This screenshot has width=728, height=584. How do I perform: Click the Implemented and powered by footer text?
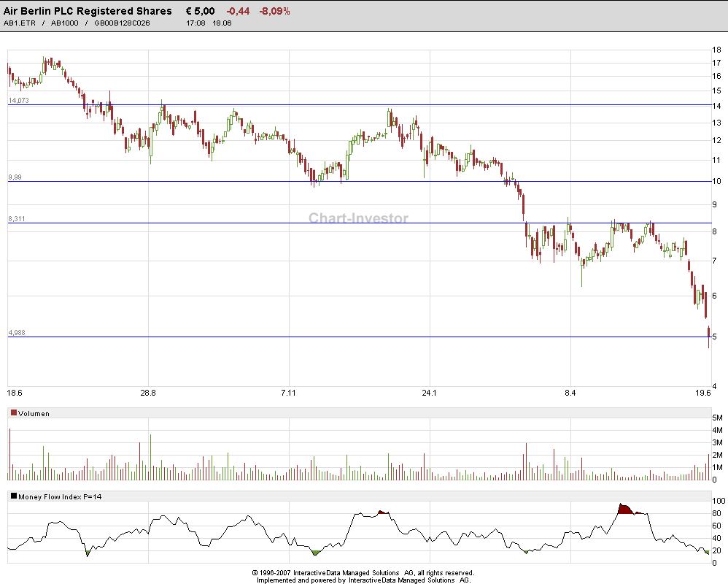(x=363, y=580)
